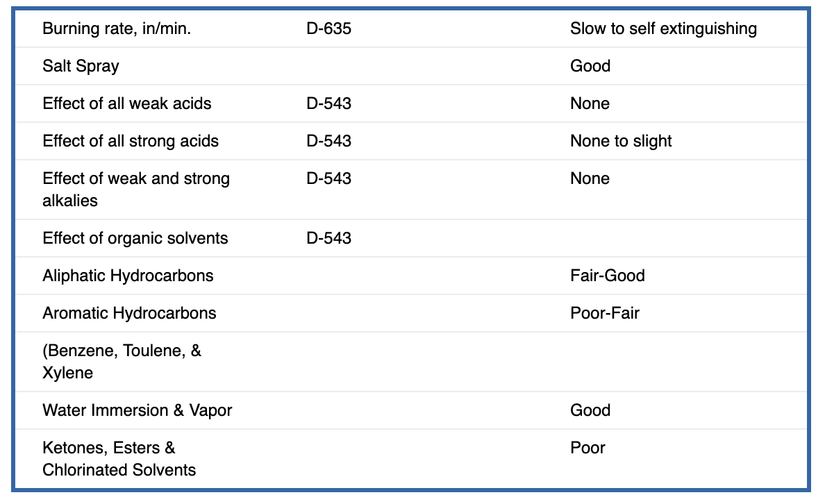Click "Effect of all strong acids" label
Screen dimensions: 825x504
click(x=131, y=141)
